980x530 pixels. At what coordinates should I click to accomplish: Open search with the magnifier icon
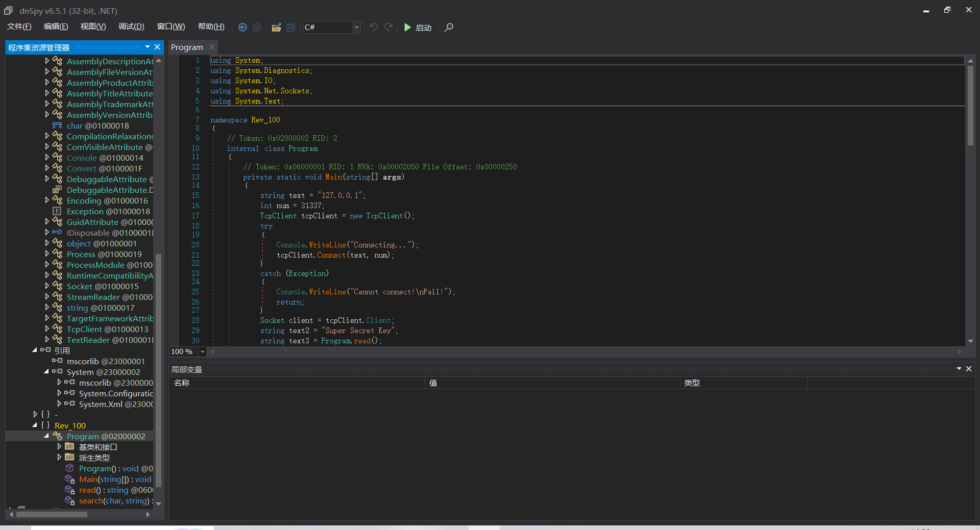[x=449, y=28]
